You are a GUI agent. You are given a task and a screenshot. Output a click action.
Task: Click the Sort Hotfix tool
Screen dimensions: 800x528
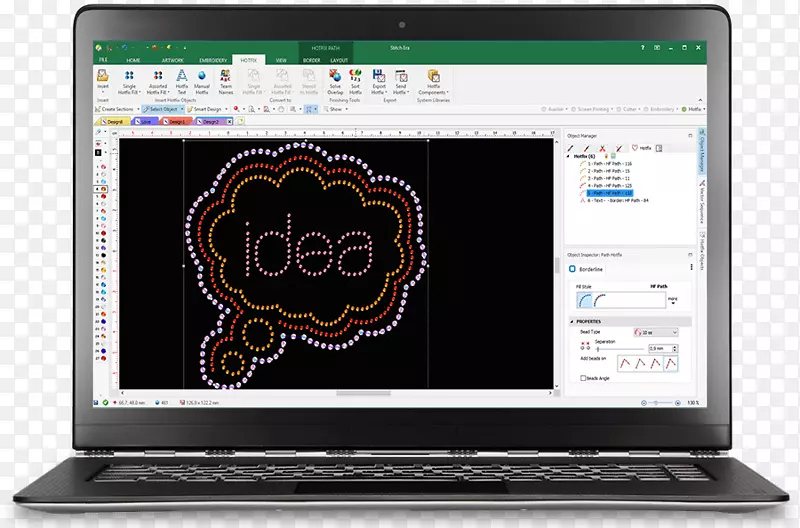356,82
